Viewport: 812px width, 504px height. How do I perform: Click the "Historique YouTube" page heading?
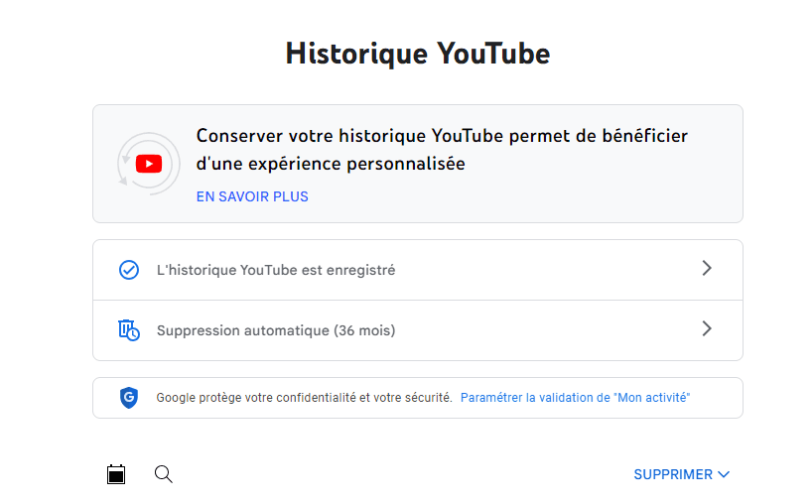(x=417, y=53)
